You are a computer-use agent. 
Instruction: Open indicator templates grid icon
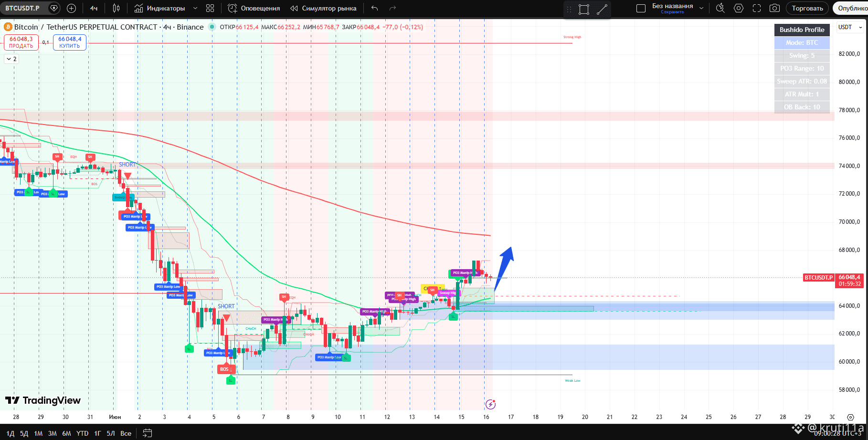(x=210, y=8)
